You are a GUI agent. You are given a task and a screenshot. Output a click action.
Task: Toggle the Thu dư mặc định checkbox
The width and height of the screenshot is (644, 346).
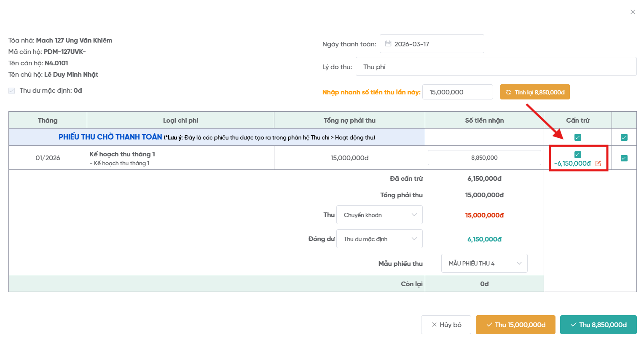(x=12, y=91)
